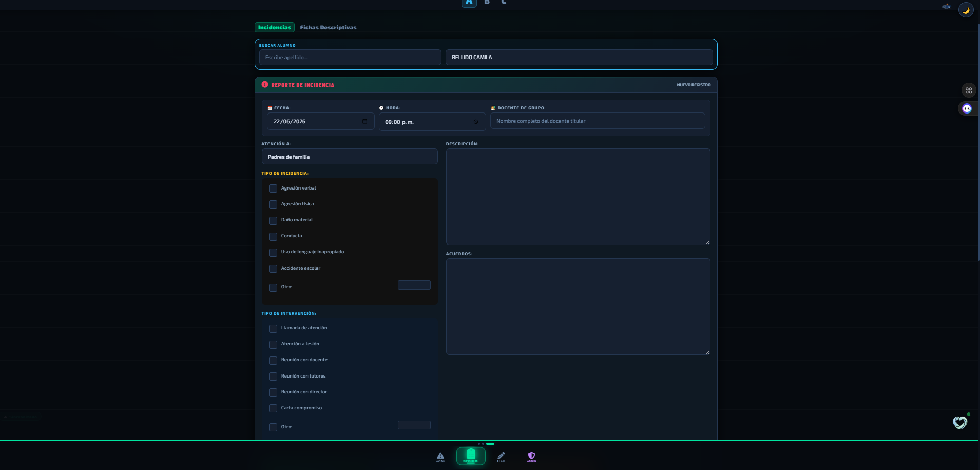Click the Nuevo Registro button
Screen dimensions: 980x470
[x=694, y=85]
